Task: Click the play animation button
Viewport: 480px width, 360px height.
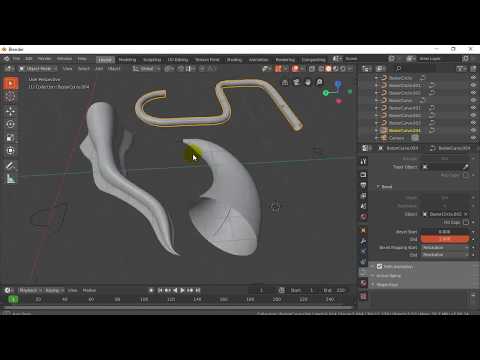Action: 182,290
